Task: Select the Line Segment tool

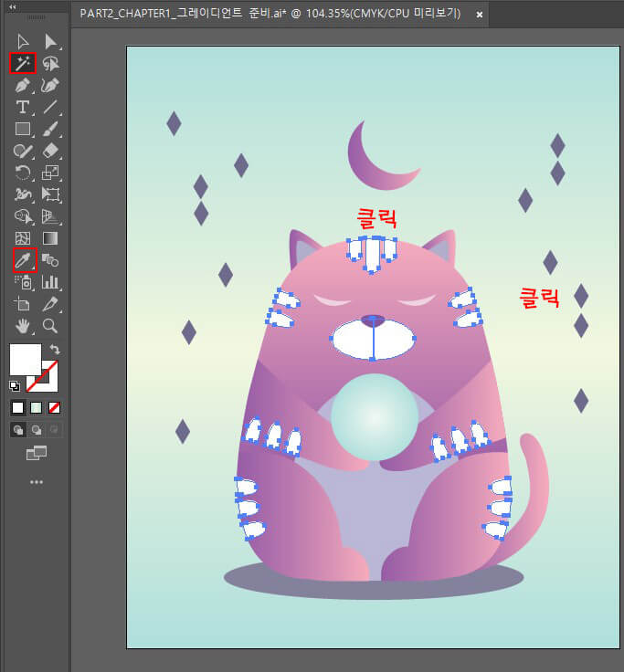Action: pyautogui.click(x=50, y=107)
